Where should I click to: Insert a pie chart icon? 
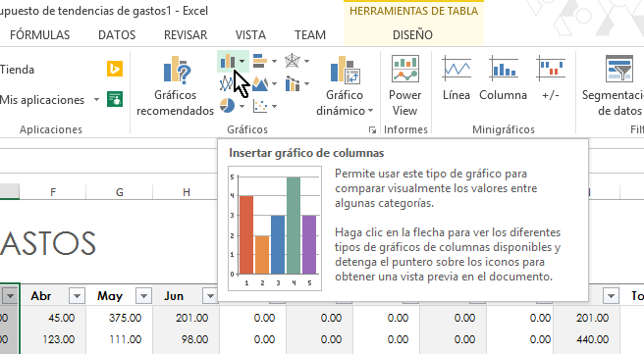227,106
